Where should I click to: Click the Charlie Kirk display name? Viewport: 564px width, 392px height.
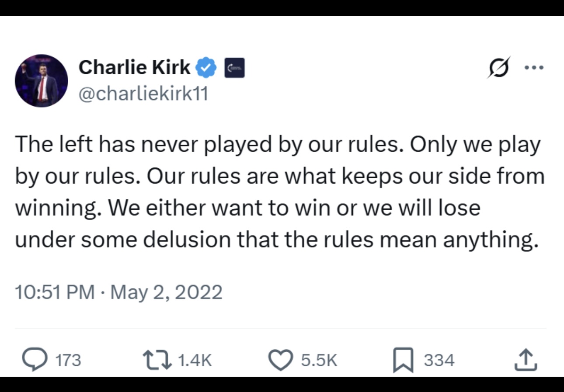point(135,67)
